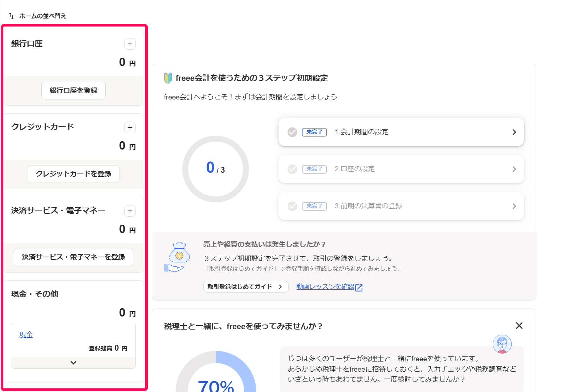Add a bank account with 銀行口座 plus icon
This screenshot has width=565, height=392.
(130, 44)
